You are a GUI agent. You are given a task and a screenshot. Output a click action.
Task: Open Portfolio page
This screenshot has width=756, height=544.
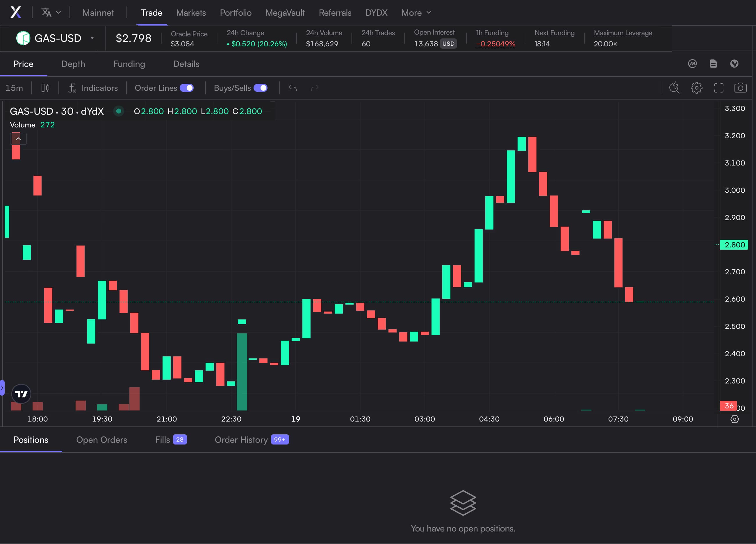point(236,13)
